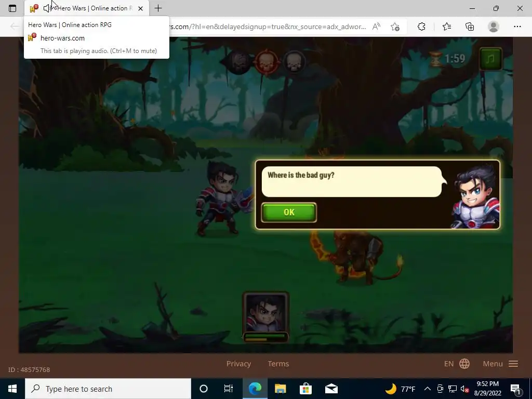Click the browser address bar URL
The image size is (532, 399).
point(268,26)
